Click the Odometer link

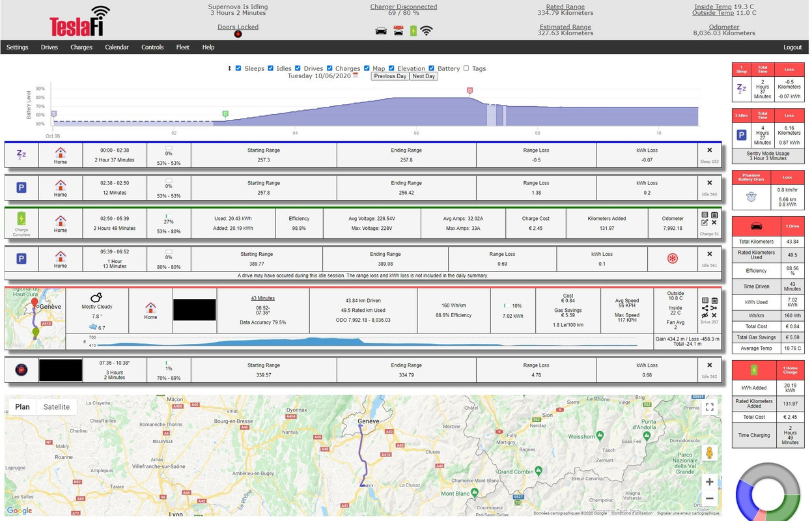[724, 27]
